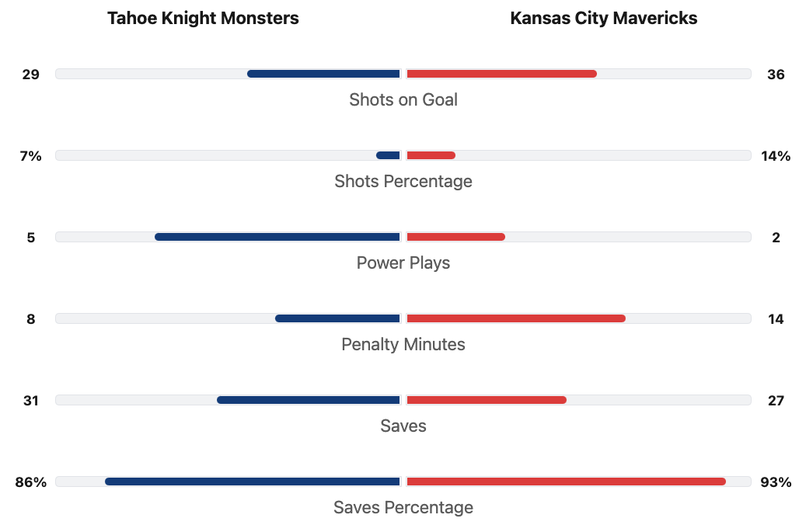
Task: Click the blue Shots on Goal bar
Action: coord(323,74)
